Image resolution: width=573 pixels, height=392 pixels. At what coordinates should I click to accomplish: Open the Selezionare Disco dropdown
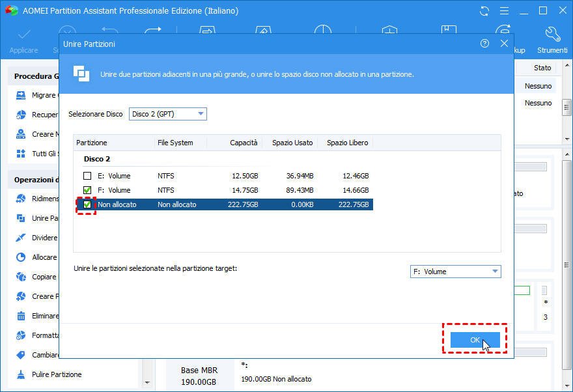(x=167, y=114)
